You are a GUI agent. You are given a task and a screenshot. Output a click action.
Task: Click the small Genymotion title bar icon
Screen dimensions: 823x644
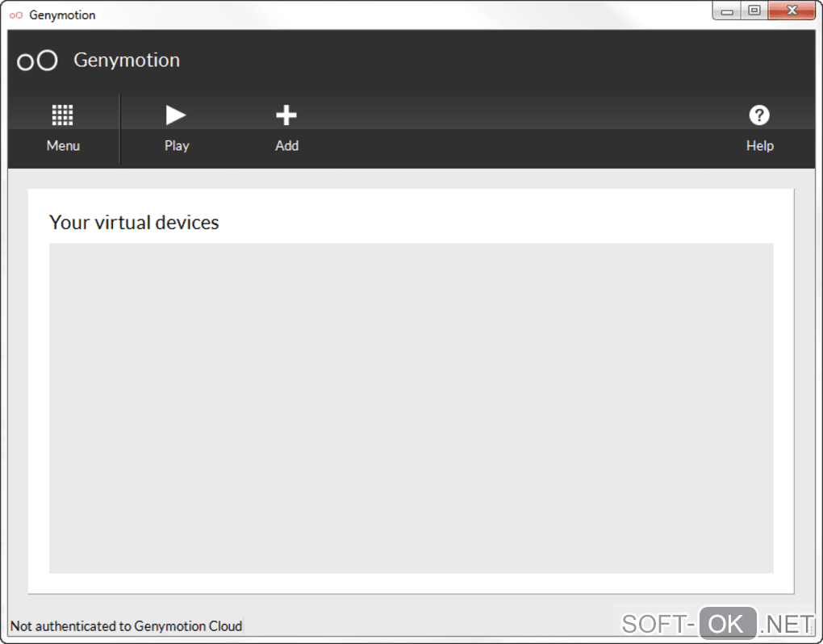[16, 15]
